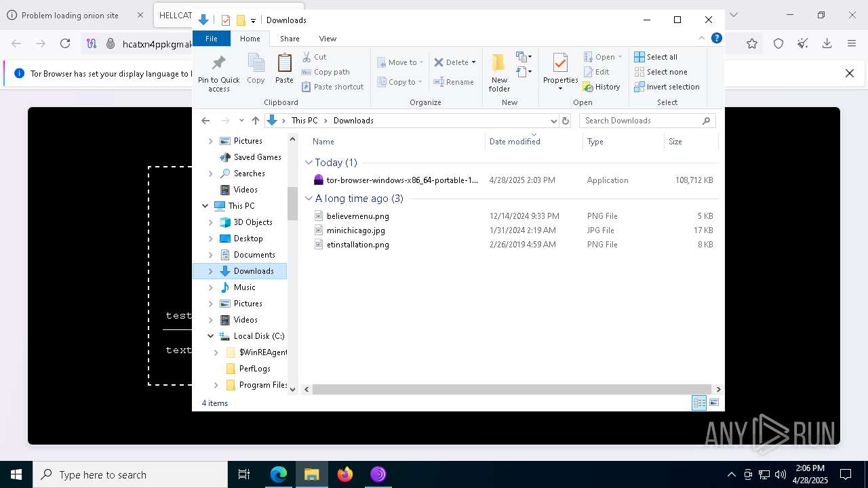Minimize the ribbon with chevron
Viewport: 868px width, 488px height.
[x=702, y=39]
